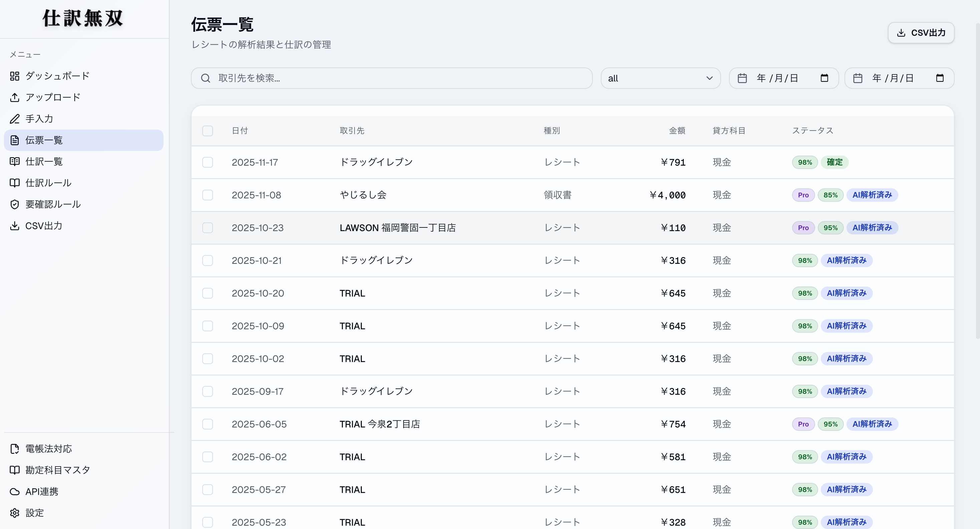Click the dashboard grid icon in sidebar
Viewport: 980px width, 529px height.
pyautogui.click(x=14, y=76)
